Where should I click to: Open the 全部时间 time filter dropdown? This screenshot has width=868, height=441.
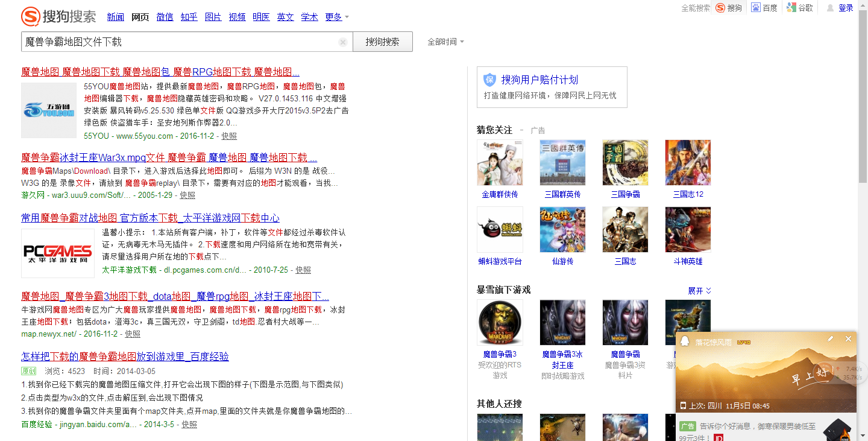click(445, 42)
